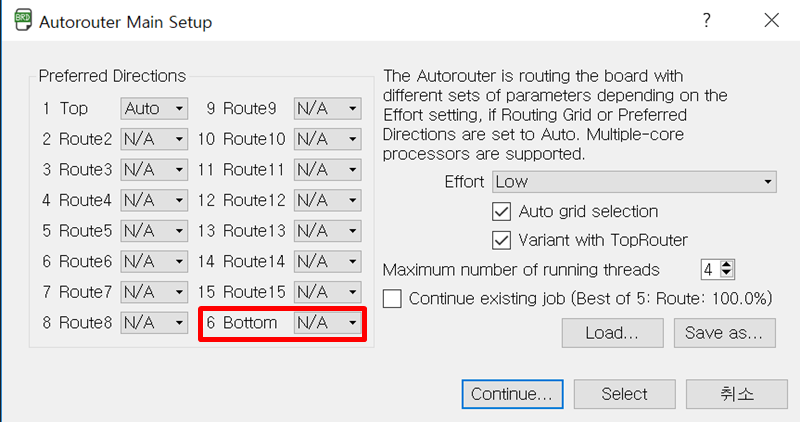Enable Continue existing job checkbox

click(x=393, y=298)
